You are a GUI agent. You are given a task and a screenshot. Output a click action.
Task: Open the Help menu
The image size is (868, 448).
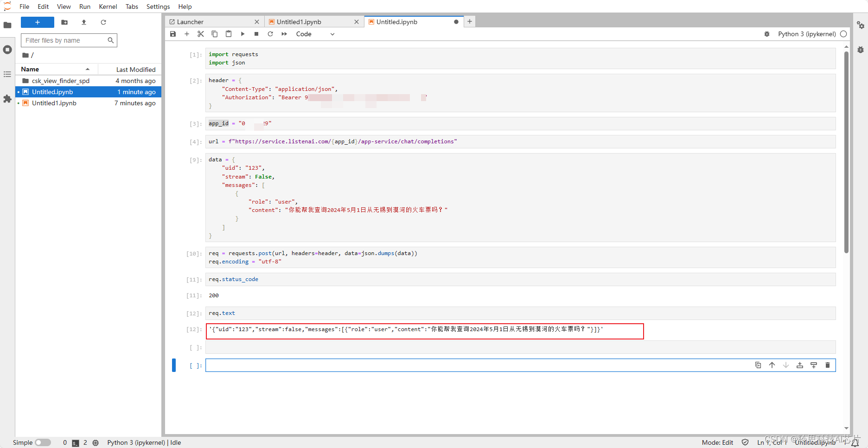click(185, 6)
